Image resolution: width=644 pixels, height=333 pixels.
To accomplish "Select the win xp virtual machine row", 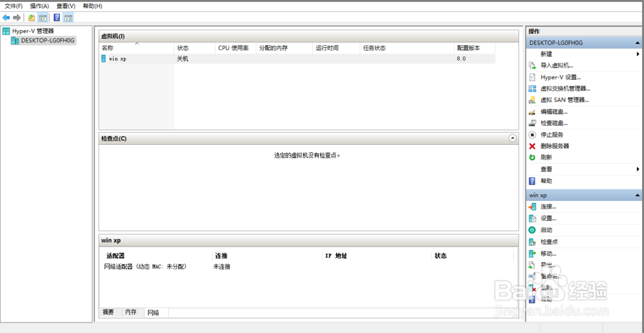I will 298,59.
